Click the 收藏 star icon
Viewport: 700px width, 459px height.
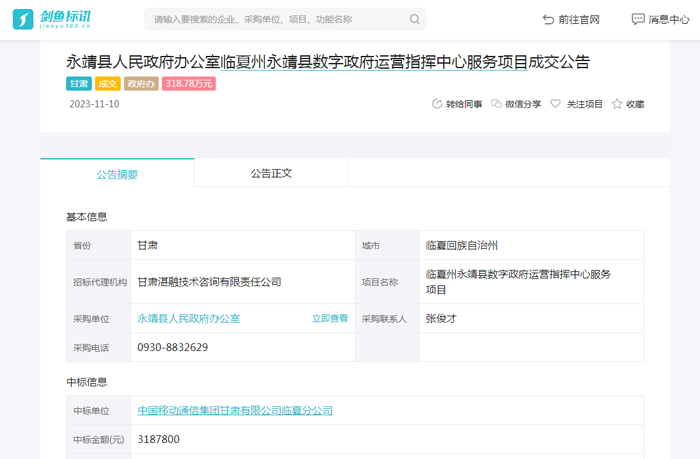(x=617, y=104)
